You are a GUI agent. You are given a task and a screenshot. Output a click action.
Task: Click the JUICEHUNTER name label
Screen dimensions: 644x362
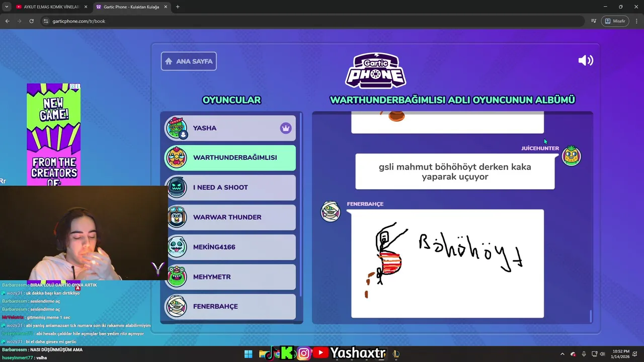540,148
